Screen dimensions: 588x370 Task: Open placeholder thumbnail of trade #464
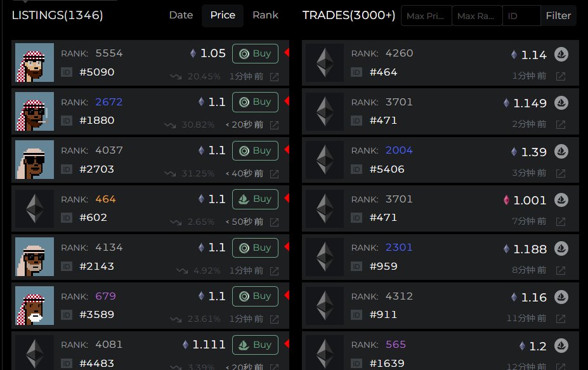325,63
